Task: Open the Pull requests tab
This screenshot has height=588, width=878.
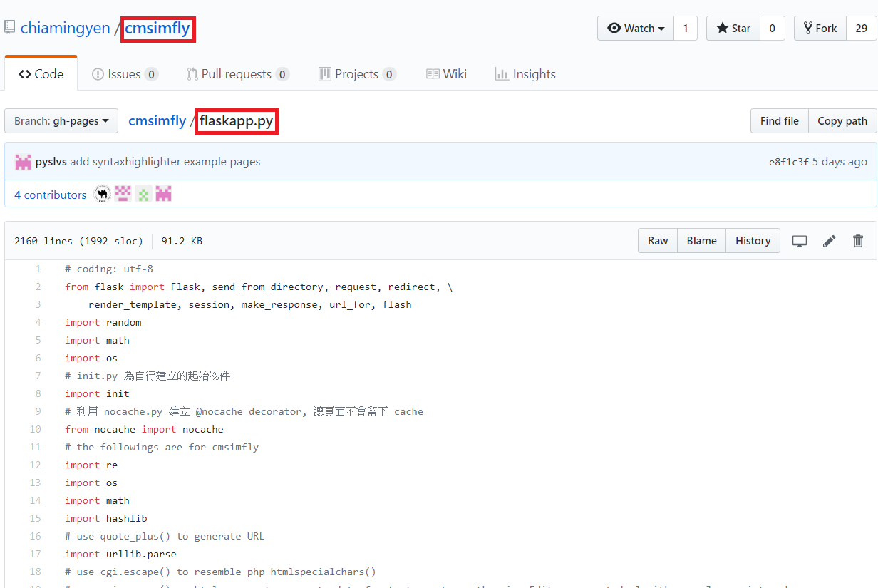Action: (237, 74)
